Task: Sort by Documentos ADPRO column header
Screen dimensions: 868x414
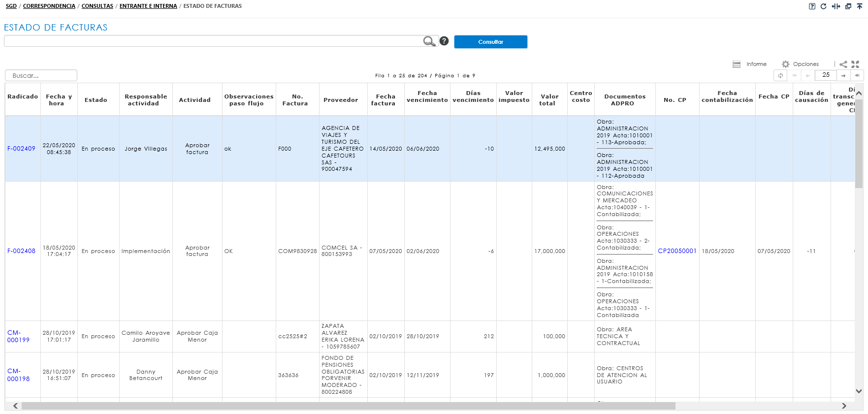Action: 625,100
